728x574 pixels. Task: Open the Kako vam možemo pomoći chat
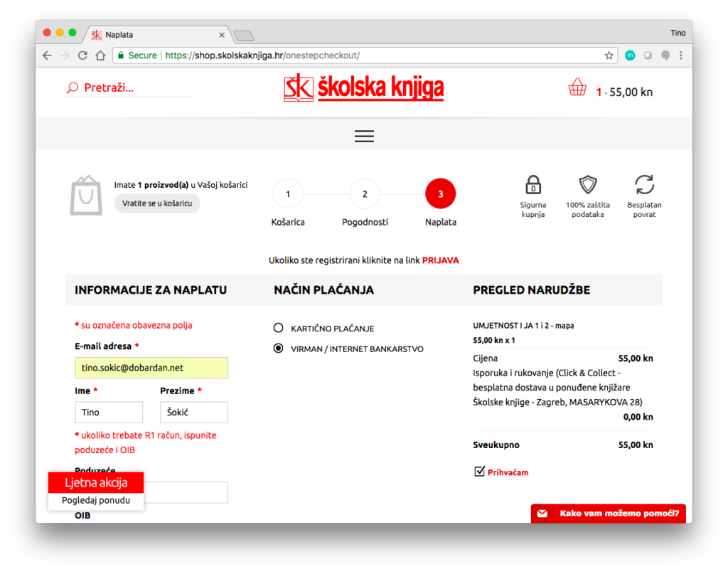point(609,513)
